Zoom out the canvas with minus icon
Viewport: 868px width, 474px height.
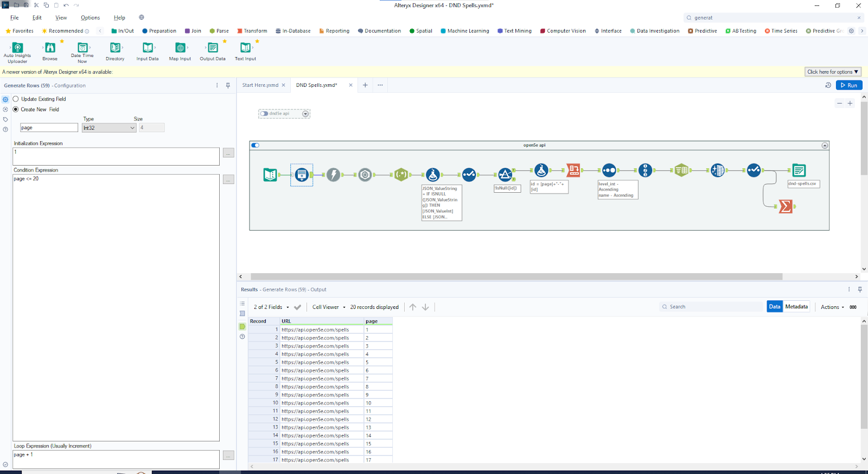coord(839,103)
